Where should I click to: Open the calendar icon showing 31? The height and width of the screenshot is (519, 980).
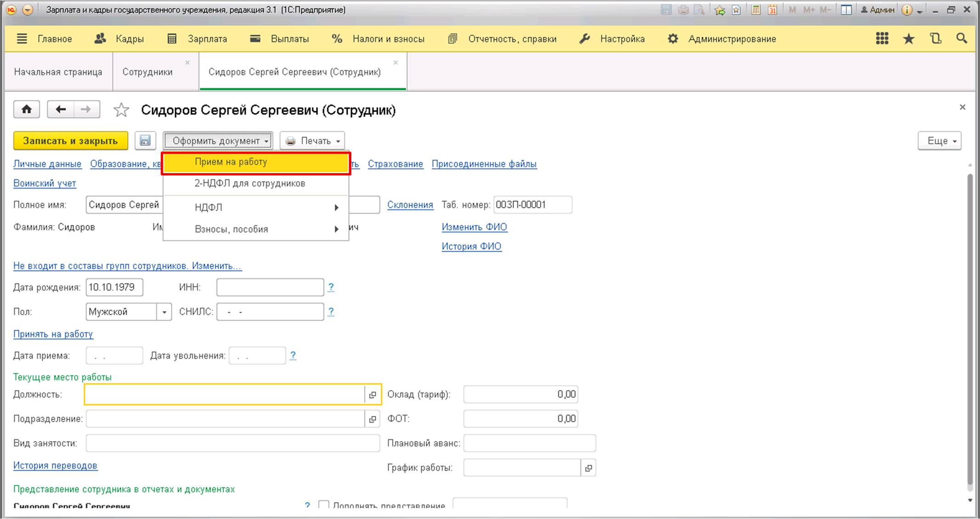(772, 10)
